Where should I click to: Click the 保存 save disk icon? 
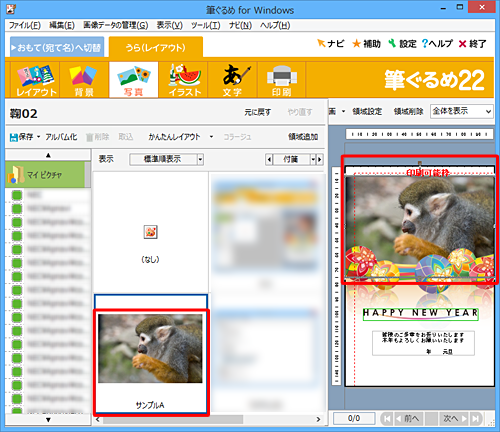pyautogui.click(x=14, y=137)
